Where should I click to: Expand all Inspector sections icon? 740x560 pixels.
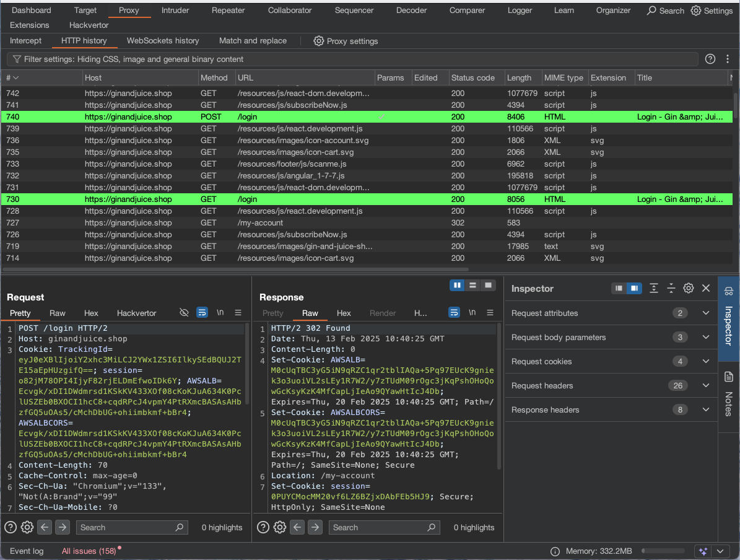click(654, 288)
